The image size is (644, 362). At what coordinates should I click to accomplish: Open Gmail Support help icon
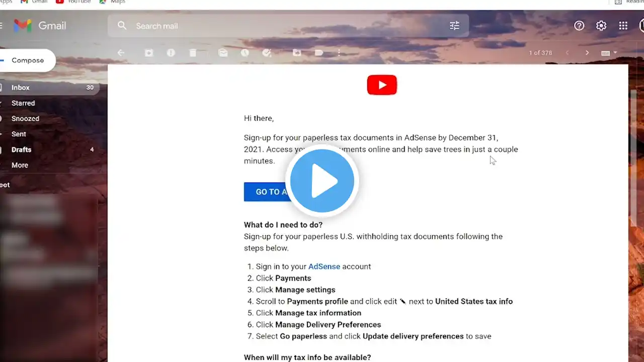(579, 26)
